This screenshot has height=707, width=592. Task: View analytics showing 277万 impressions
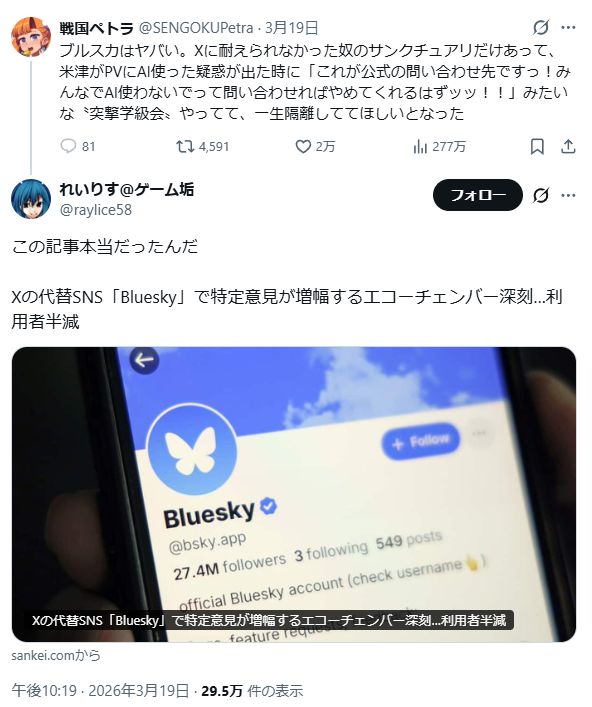tap(439, 147)
